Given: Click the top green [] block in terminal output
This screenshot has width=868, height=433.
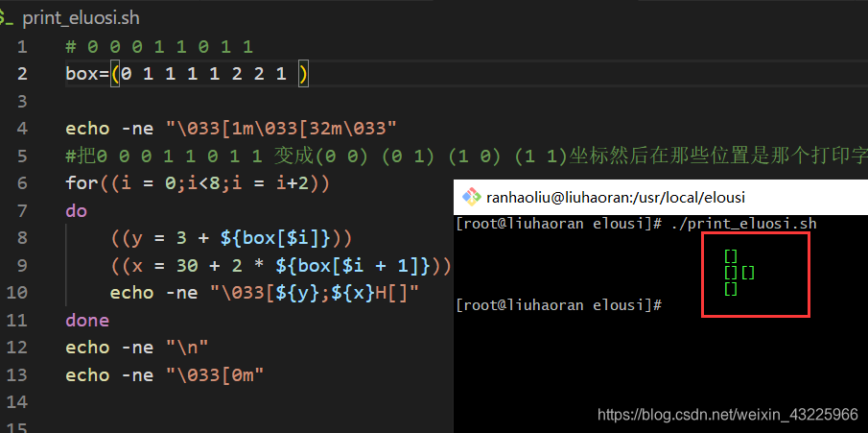Looking at the screenshot, I should [731, 256].
